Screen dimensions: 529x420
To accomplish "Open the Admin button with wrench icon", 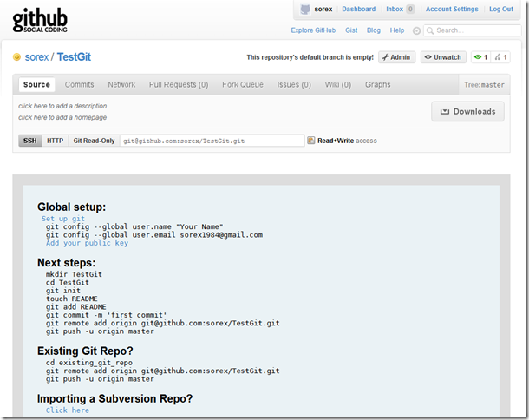I will pos(397,57).
